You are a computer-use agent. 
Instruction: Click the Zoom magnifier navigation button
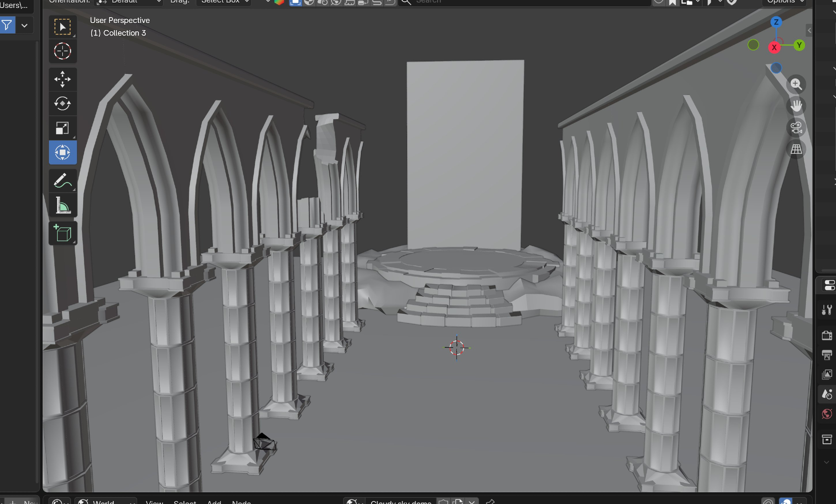coord(796,84)
